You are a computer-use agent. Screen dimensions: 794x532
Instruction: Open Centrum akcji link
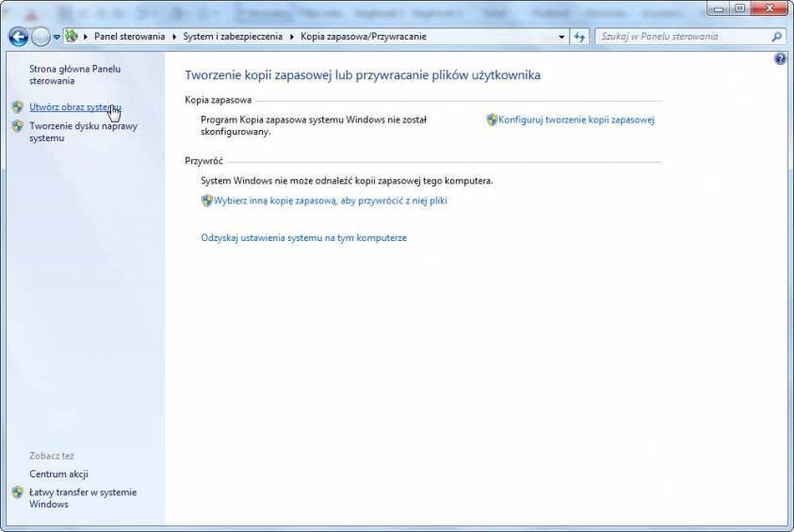pyautogui.click(x=58, y=475)
